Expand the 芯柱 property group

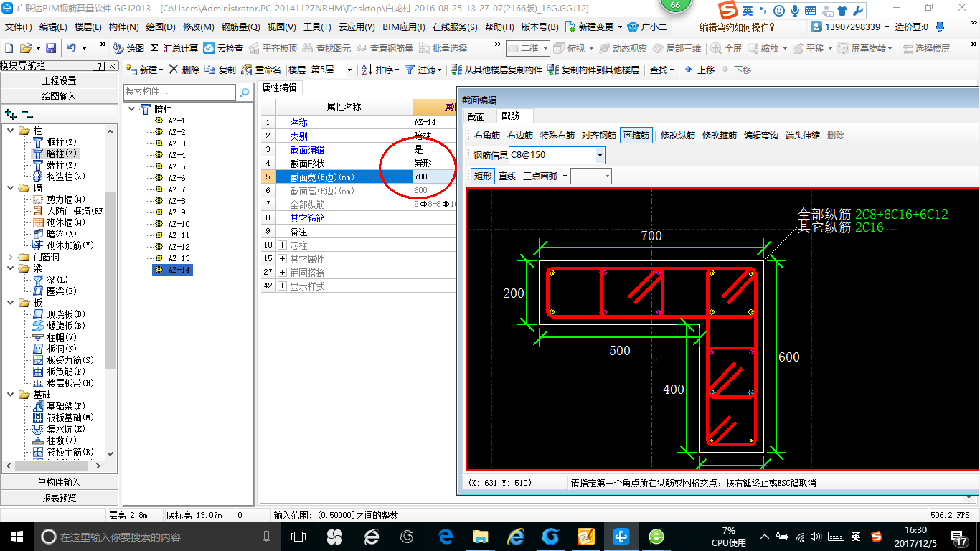(282, 245)
